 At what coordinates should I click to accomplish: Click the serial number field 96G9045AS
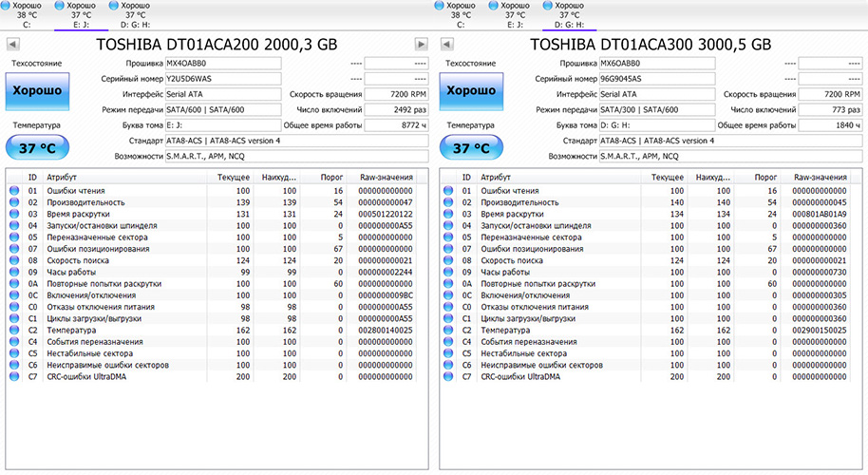click(657, 79)
